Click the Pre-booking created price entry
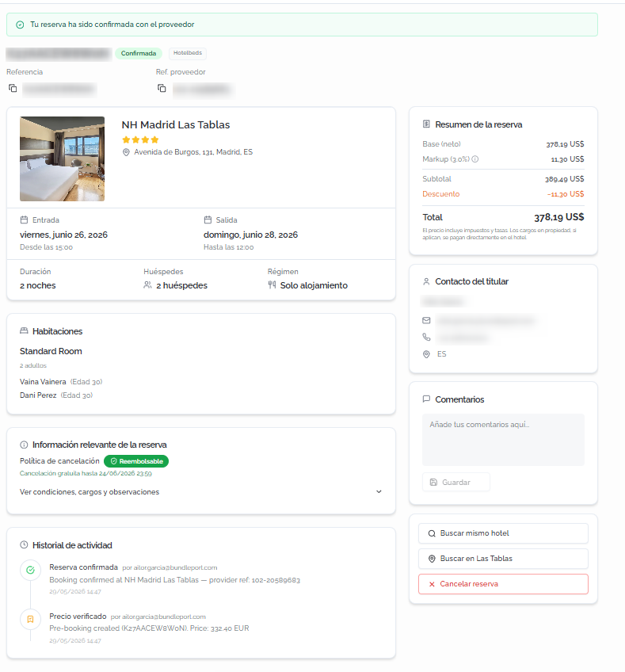Viewport: 625px width, 672px height. click(149, 628)
